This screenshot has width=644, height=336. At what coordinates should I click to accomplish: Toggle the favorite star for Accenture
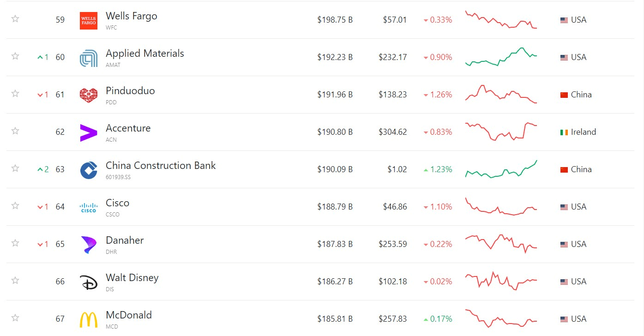pos(15,131)
